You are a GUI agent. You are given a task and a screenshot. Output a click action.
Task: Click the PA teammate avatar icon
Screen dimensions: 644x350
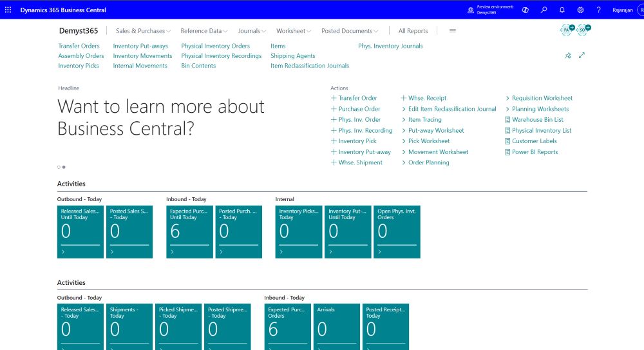coord(567,30)
